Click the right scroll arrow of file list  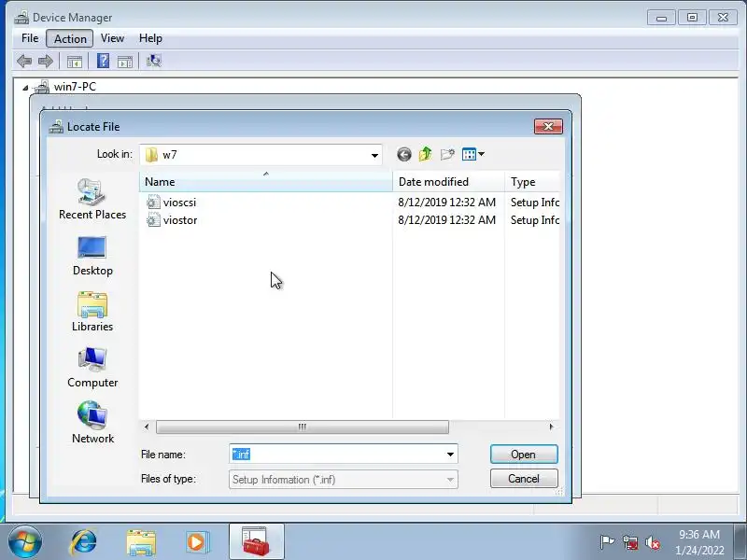[x=551, y=427]
